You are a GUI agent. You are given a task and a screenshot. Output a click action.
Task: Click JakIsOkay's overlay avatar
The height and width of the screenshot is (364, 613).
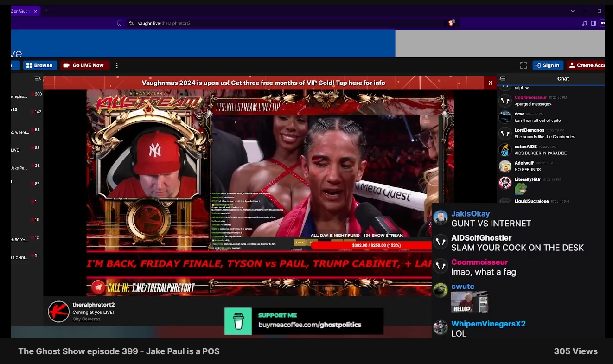click(441, 217)
